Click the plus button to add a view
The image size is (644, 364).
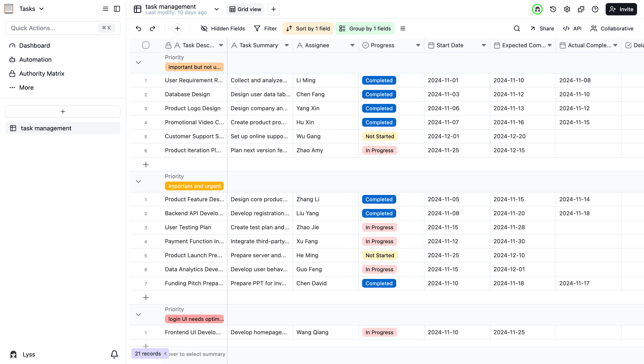(273, 9)
